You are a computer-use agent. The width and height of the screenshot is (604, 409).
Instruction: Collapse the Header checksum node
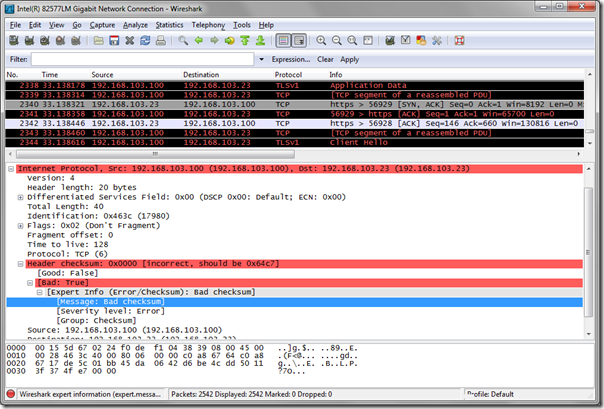tap(20, 264)
